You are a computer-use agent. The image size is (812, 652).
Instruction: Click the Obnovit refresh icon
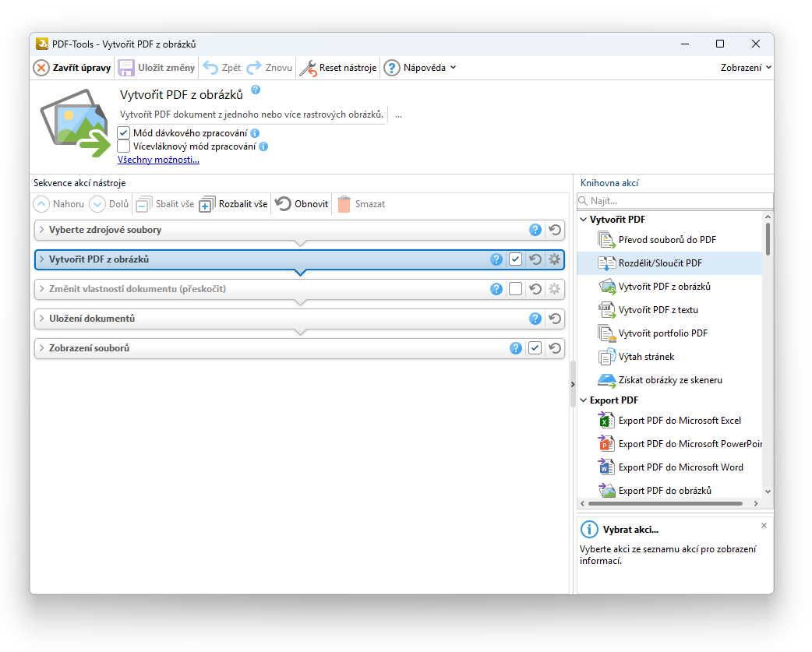(x=284, y=204)
